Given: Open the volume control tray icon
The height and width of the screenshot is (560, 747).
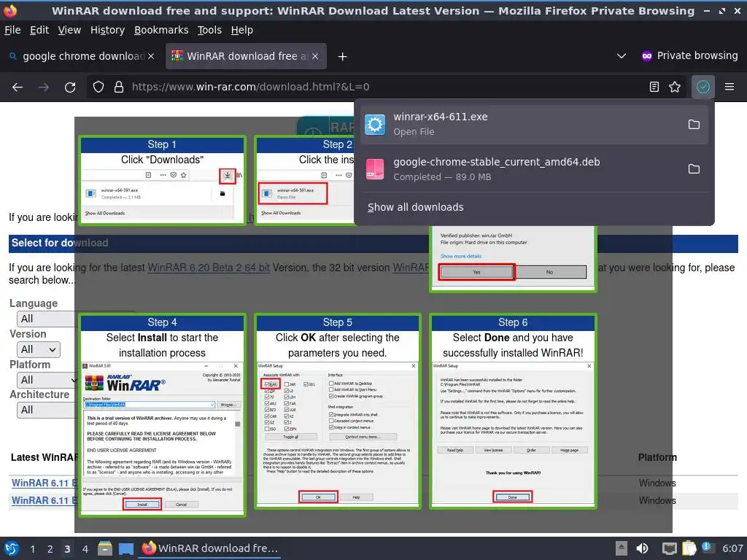Looking at the screenshot, I should [643, 548].
